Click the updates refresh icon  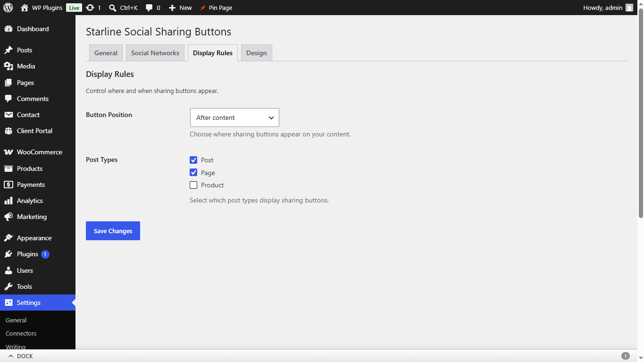pos(90,8)
